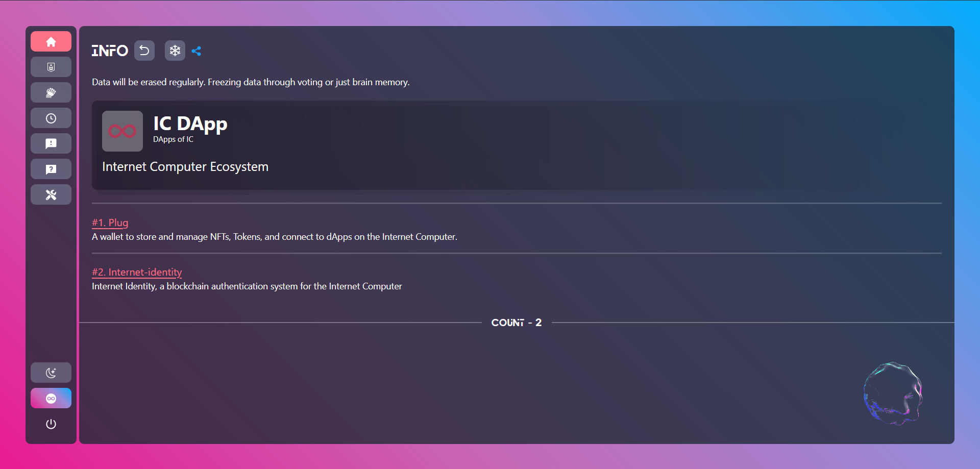Click the Internet Identity description text

coord(247,286)
